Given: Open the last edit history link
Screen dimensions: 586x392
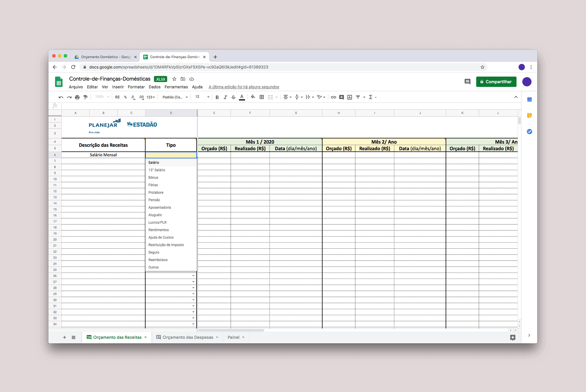Looking at the screenshot, I should (x=244, y=87).
